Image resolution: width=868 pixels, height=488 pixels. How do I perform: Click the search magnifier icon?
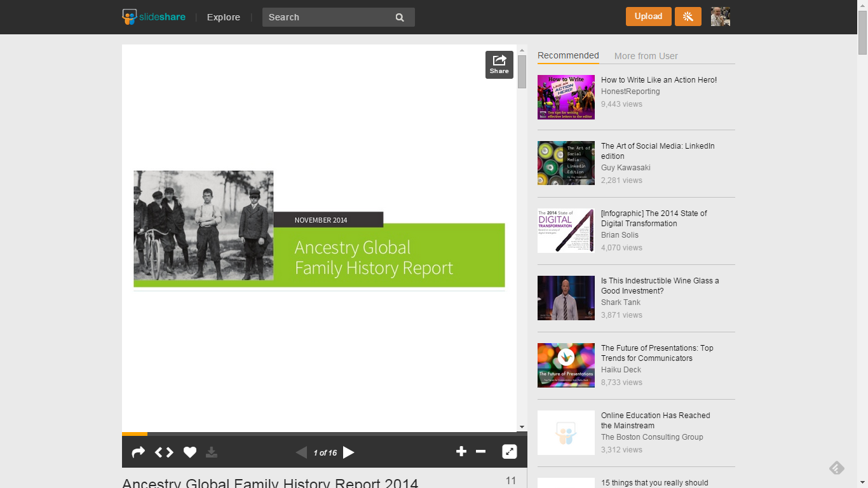[x=400, y=17]
